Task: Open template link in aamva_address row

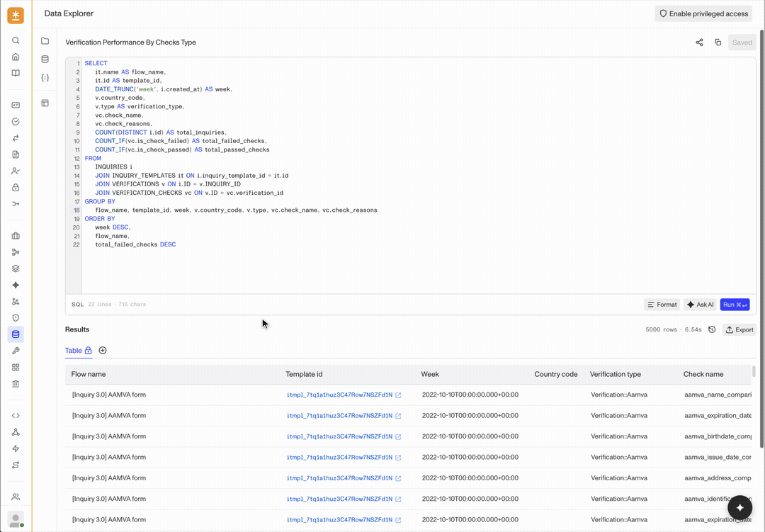Action: [x=344, y=478]
